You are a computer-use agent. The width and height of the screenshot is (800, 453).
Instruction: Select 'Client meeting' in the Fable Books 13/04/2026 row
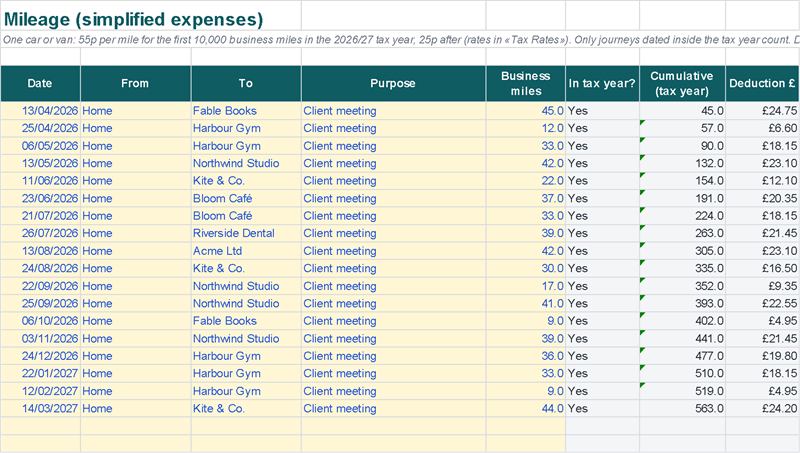coord(393,111)
